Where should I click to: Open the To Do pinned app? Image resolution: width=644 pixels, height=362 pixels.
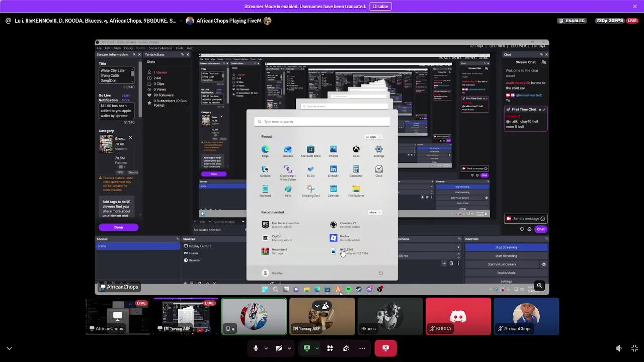pos(310,171)
